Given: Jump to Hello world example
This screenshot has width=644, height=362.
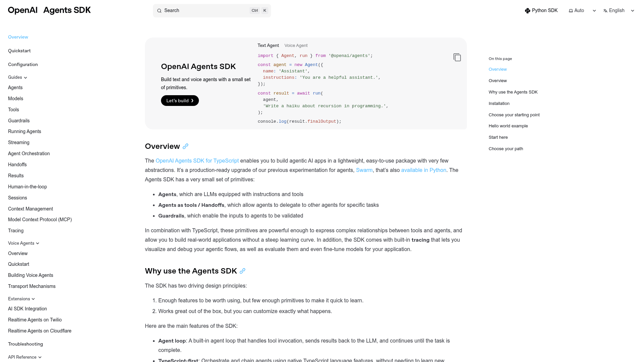Looking at the screenshot, I should [508, 126].
